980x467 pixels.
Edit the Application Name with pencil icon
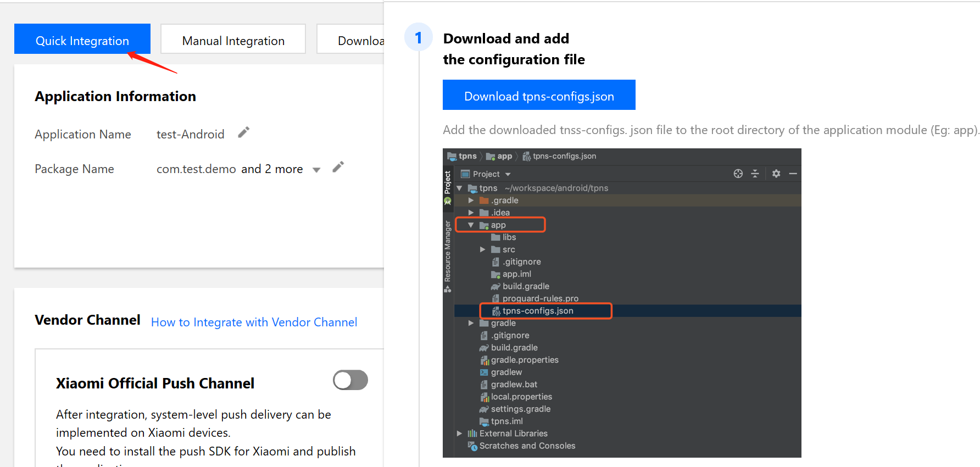244,132
